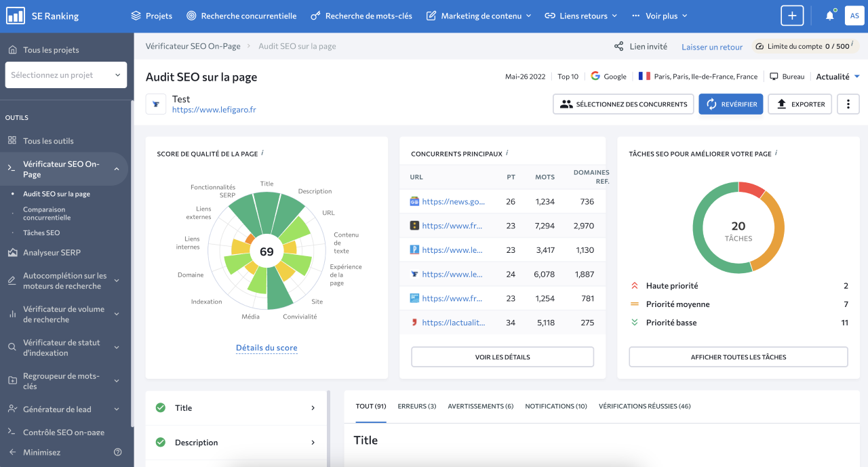This screenshot has height=467, width=868.
Task: Open Analyseur SERP from sidebar
Action: 52,253
